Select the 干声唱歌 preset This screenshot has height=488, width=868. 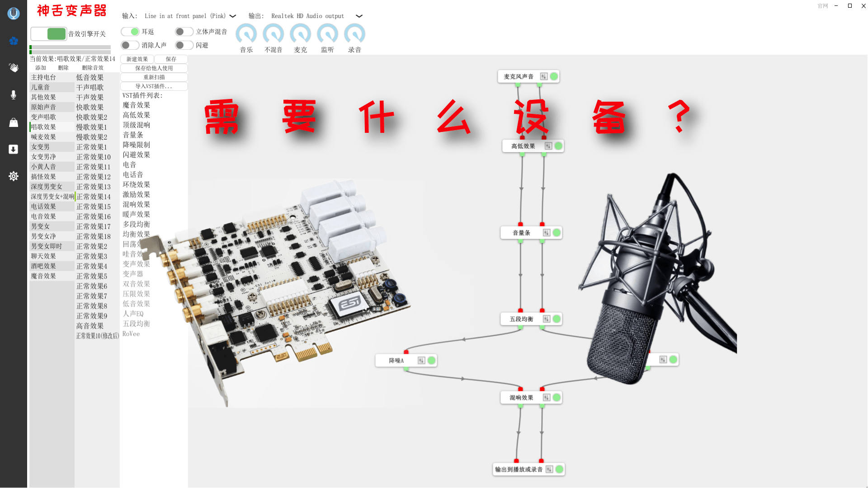point(97,87)
